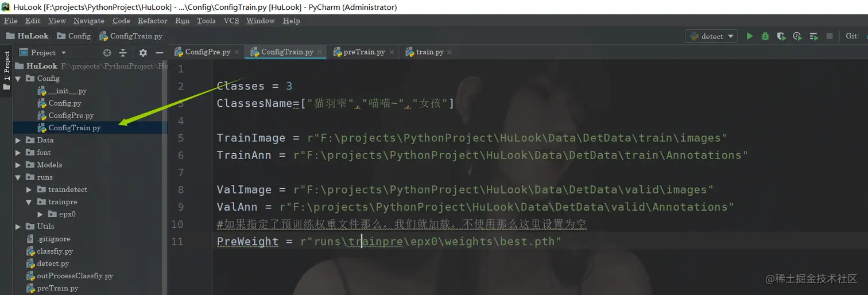
Task: Open Project panel gear settings
Action: [x=143, y=52]
